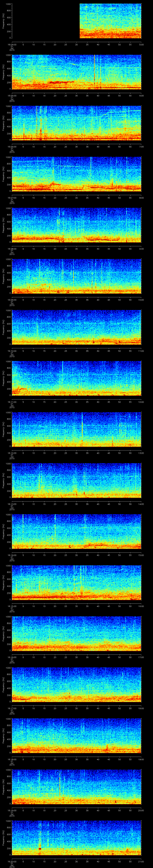Click Frequency (Hz) axis label of 16:20:00 panel
Screen dimensions: 153x868
(3, 838)
